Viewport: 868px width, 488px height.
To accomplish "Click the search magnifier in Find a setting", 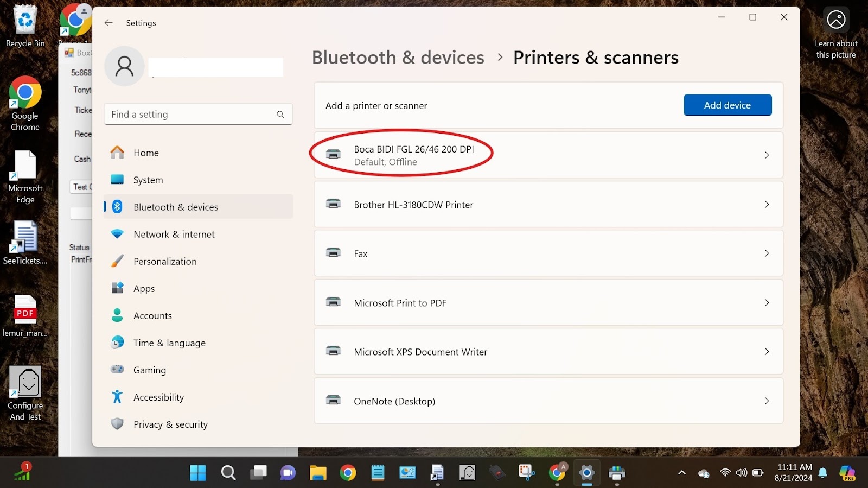I will pos(280,115).
